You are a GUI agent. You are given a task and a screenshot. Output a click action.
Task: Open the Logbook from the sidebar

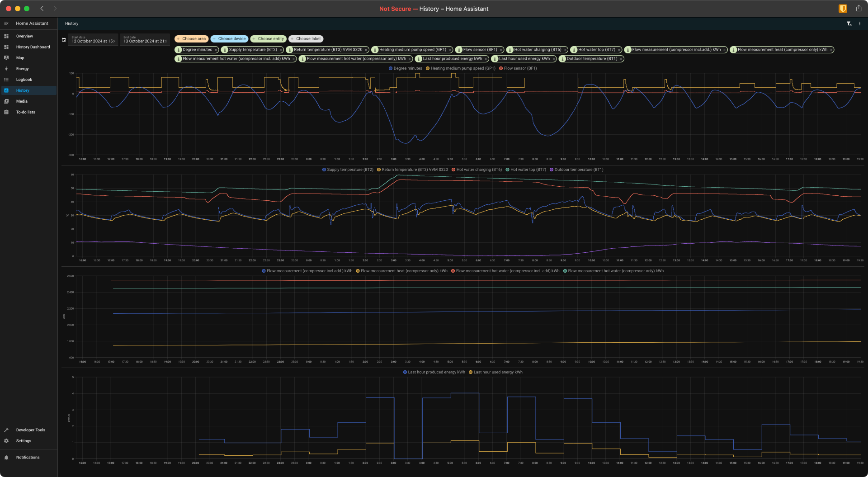coord(24,80)
